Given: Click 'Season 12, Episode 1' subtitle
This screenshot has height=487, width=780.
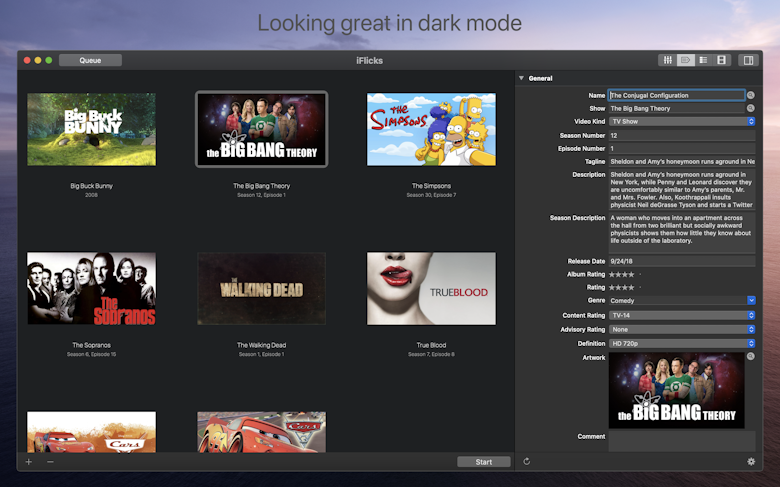Looking at the screenshot, I should coord(262,195).
